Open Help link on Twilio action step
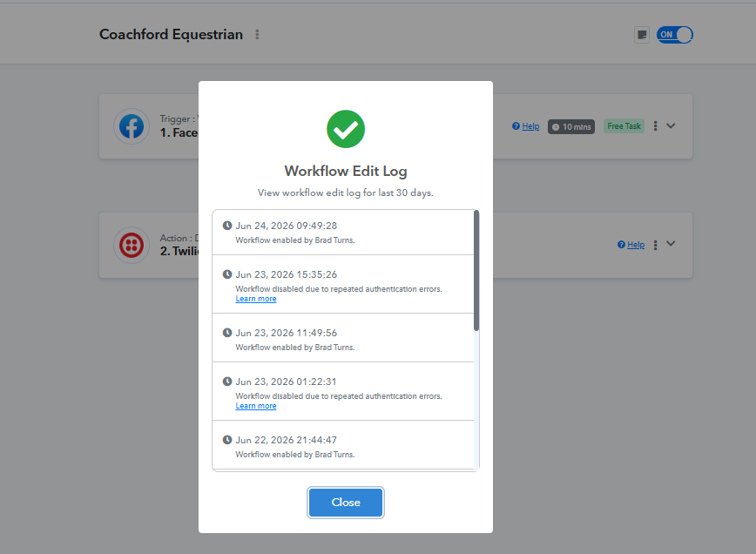This screenshot has height=554, width=756. coord(631,245)
